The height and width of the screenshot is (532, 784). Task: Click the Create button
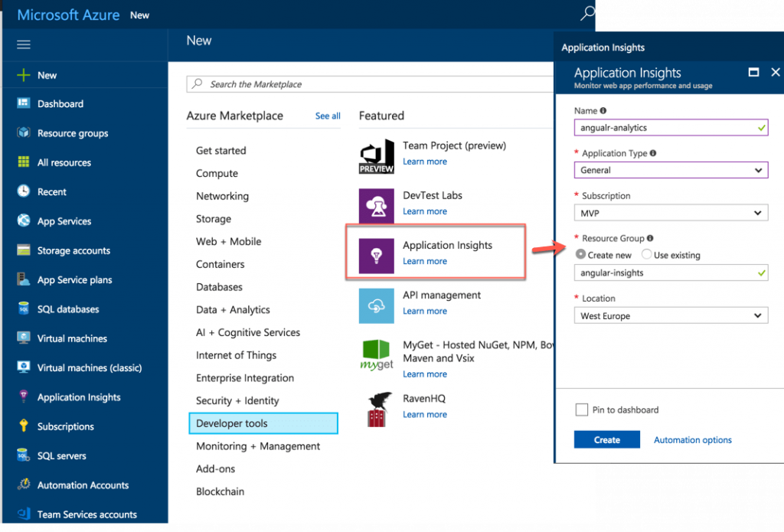[x=607, y=439]
